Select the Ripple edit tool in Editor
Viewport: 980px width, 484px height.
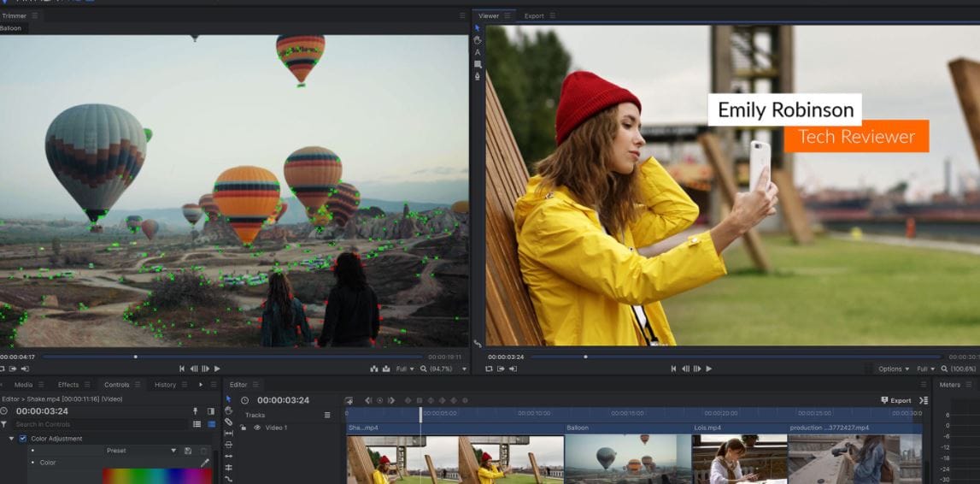[x=228, y=456]
